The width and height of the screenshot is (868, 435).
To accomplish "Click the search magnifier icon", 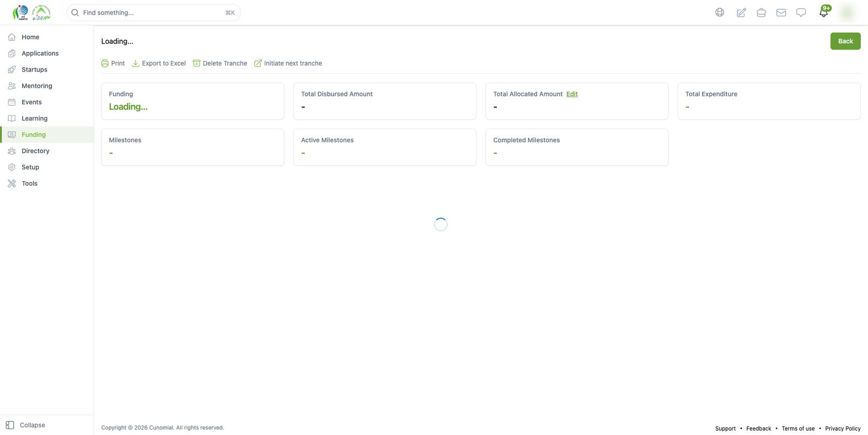I will tap(75, 12).
